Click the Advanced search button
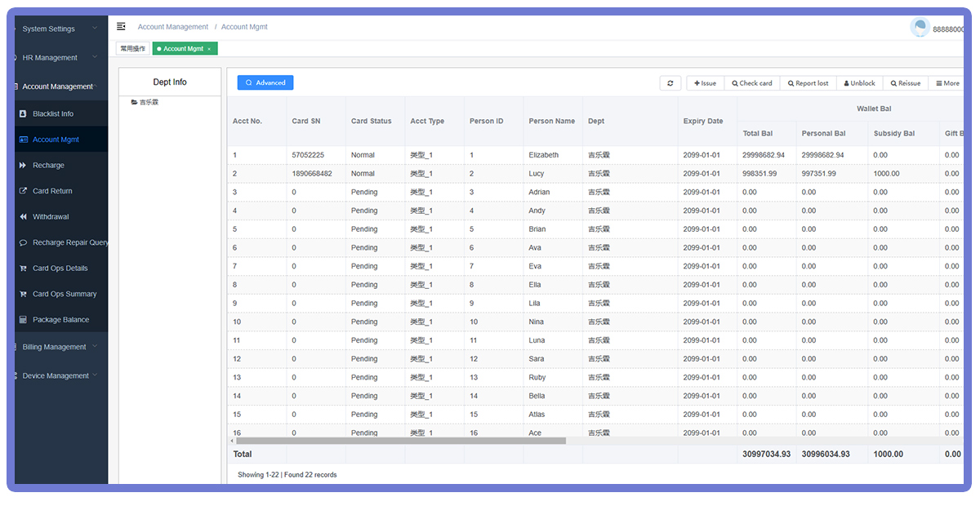980x506 pixels. point(265,82)
